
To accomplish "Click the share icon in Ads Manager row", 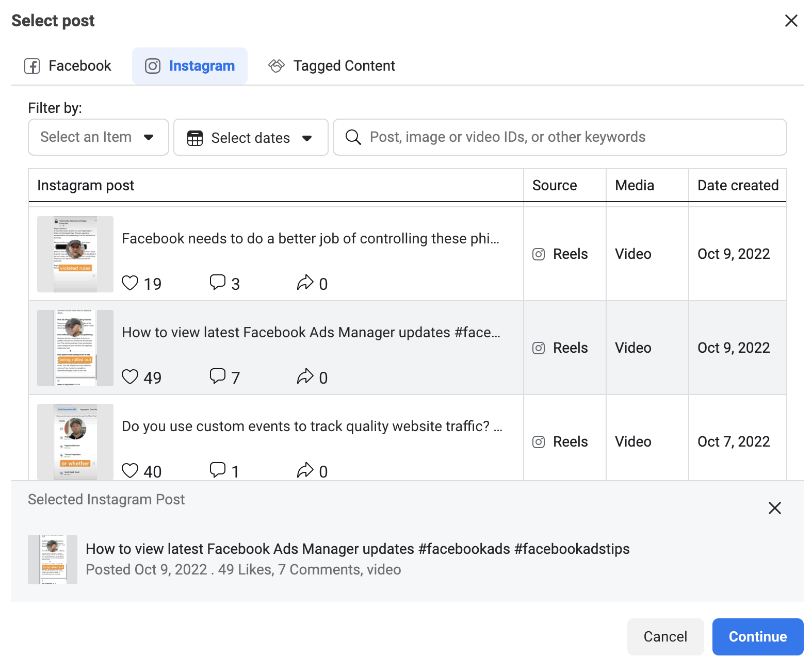I will [305, 376].
